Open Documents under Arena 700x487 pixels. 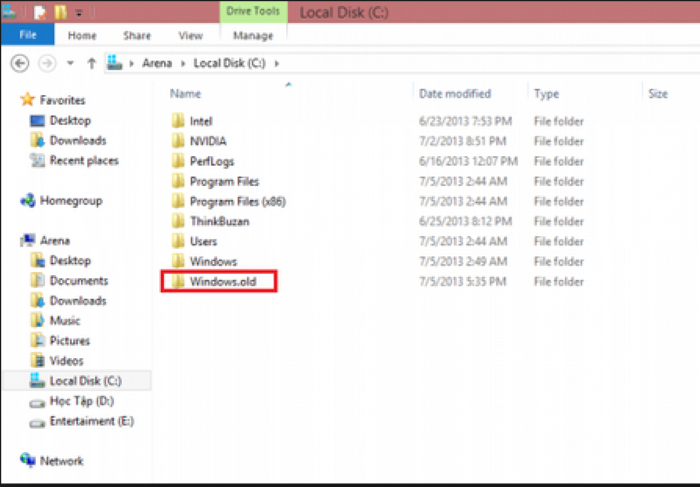[79, 281]
